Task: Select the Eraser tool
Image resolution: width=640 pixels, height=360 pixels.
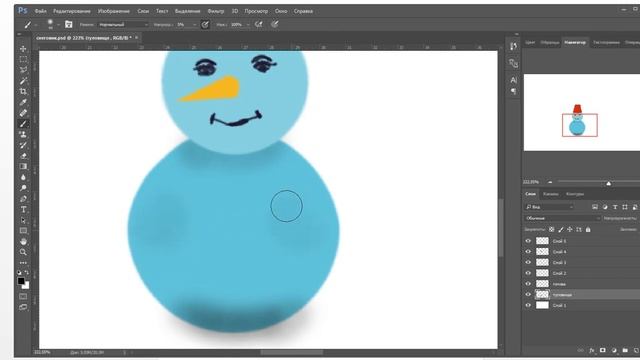Action: coord(23,156)
